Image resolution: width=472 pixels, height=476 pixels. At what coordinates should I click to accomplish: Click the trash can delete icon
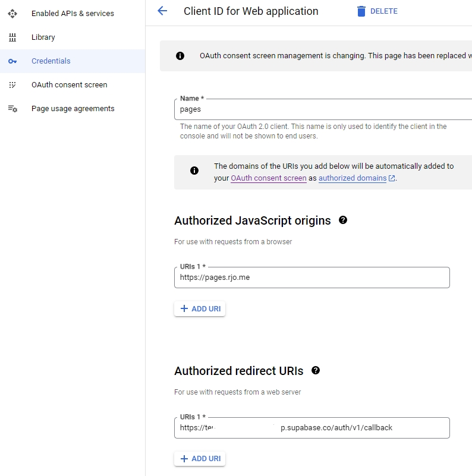(x=361, y=11)
